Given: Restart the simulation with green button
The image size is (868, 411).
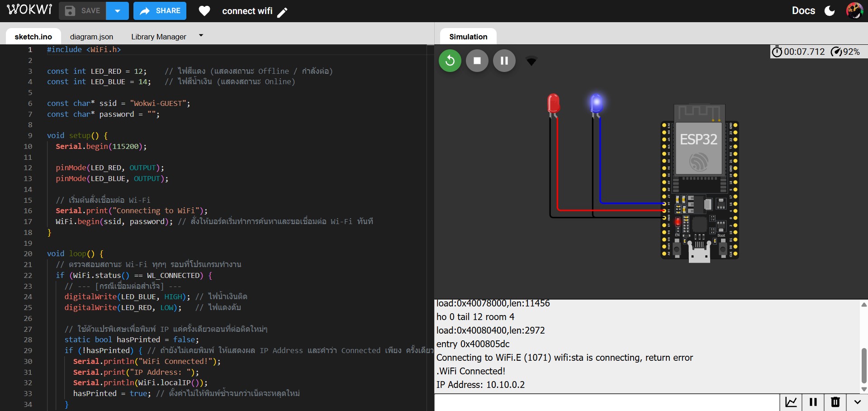Looking at the screenshot, I should point(450,61).
